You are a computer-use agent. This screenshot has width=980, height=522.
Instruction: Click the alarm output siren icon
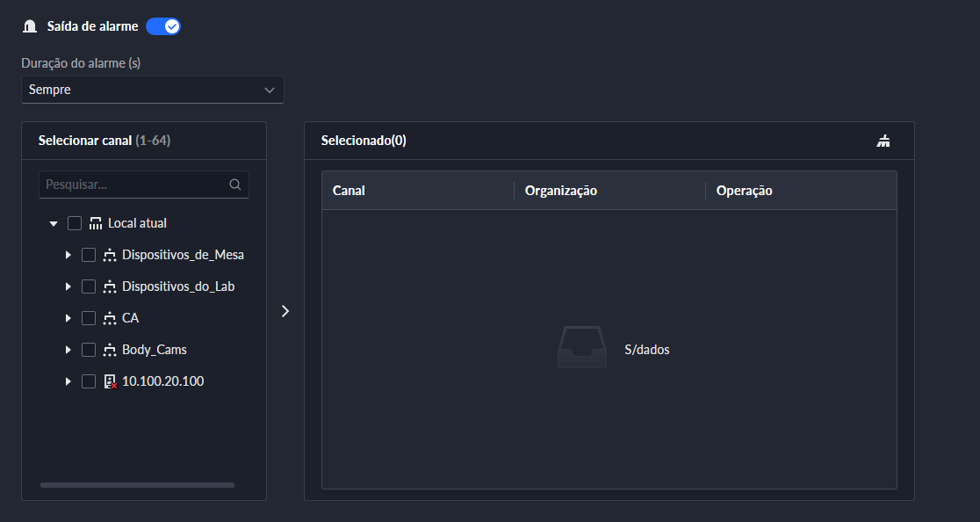(x=29, y=26)
